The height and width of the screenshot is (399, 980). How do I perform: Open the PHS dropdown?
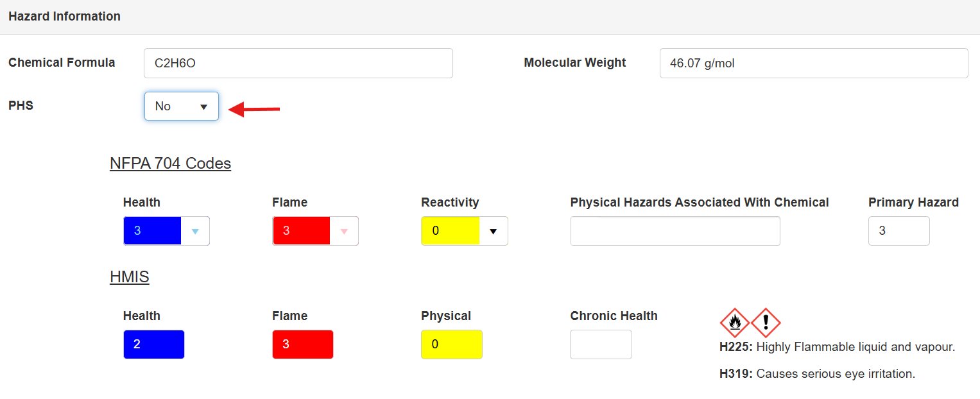(204, 106)
